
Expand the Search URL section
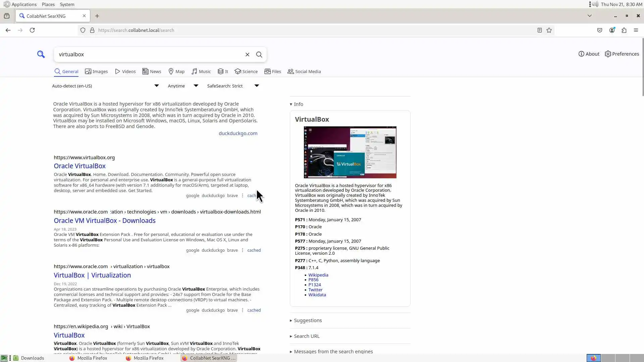pos(306,336)
